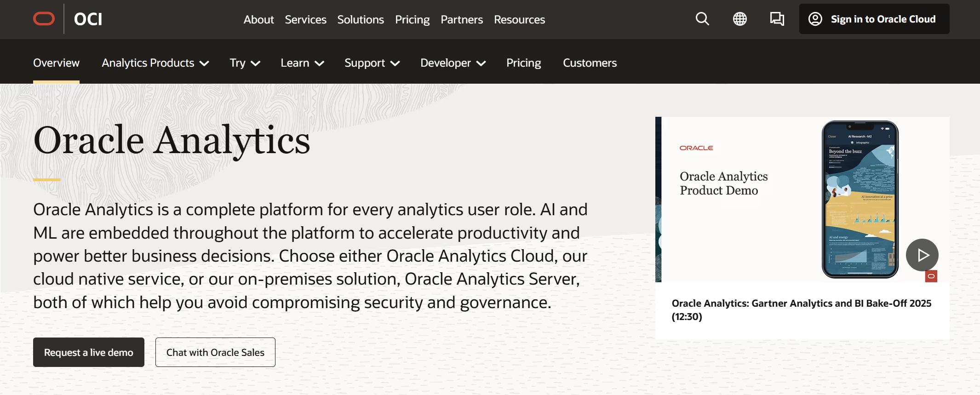Open the Services menu
980x395 pixels.
coord(305,19)
